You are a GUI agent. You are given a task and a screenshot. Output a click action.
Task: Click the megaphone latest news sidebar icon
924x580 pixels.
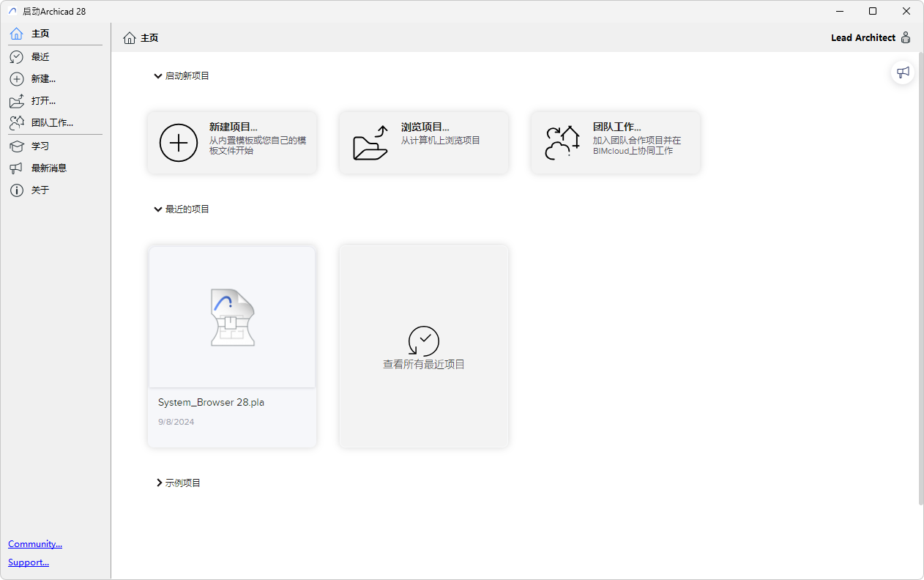point(16,168)
